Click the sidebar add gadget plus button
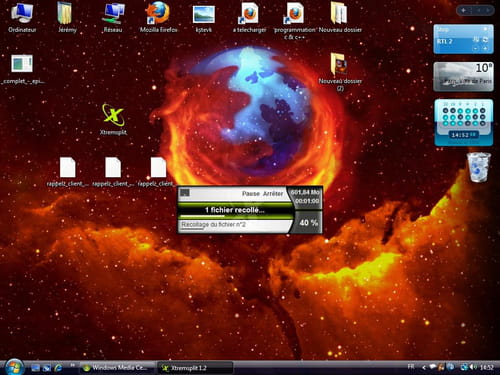The image size is (500, 375). coord(463,10)
